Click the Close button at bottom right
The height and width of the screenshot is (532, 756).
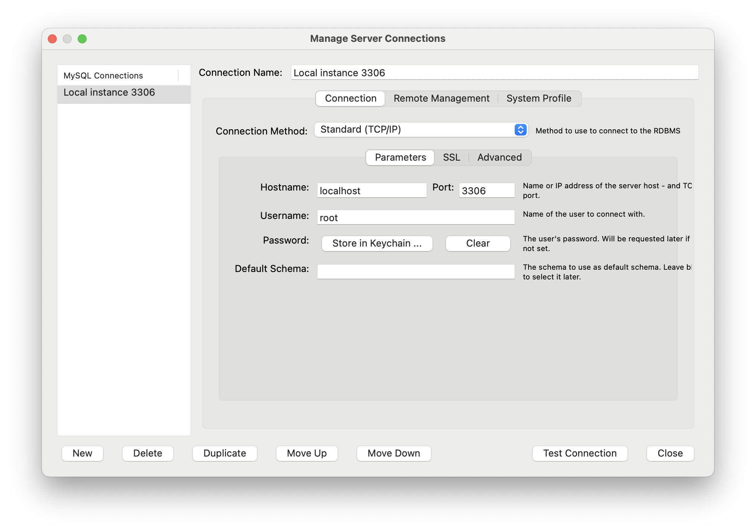pyautogui.click(x=670, y=453)
